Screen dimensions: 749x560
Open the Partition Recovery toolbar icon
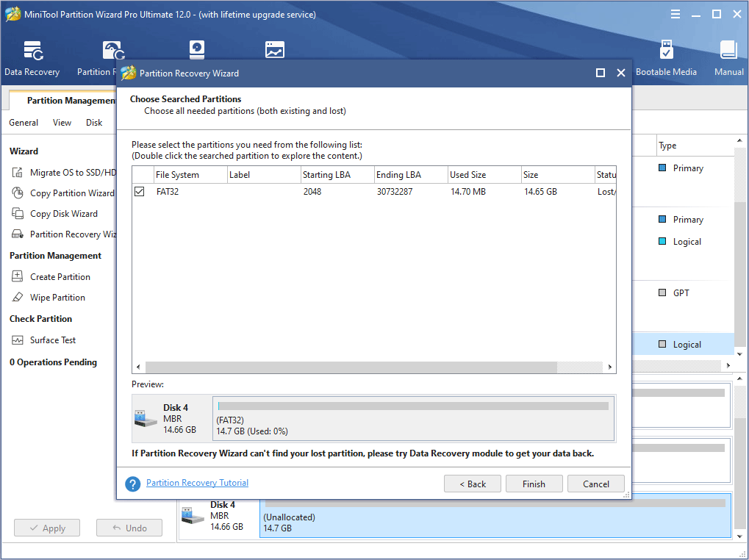pos(114,51)
